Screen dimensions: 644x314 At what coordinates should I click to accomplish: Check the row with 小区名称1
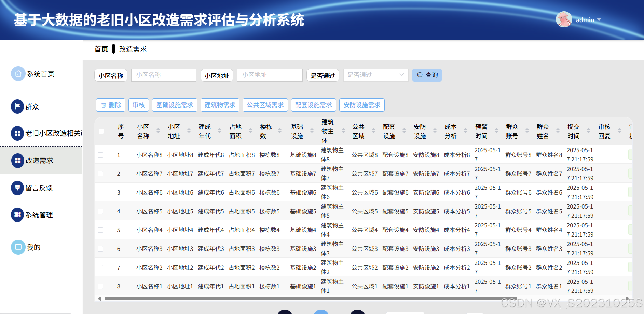(100, 286)
